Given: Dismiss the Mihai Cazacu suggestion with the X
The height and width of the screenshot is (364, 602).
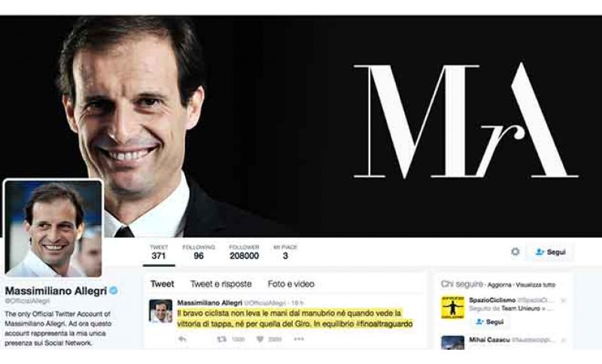Looking at the screenshot, I should [x=563, y=340].
